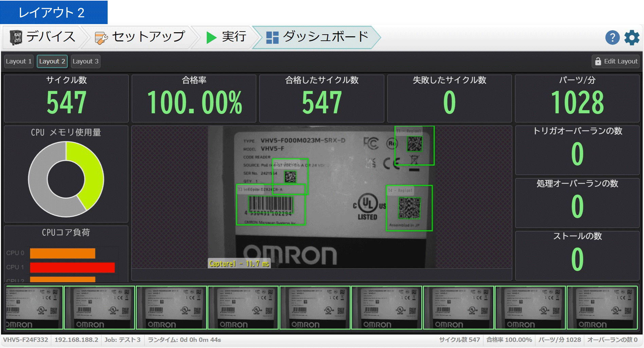The height and width of the screenshot is (348, 644).
Task: Select the third filmstrip thumbnail
Action: pyautogui.click(x=171, y=308)
